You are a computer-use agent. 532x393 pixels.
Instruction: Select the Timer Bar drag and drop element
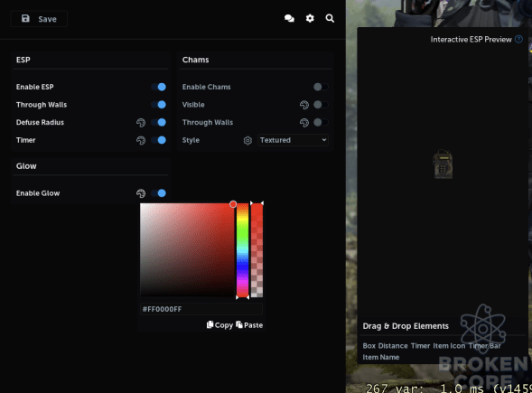[484, 346]
